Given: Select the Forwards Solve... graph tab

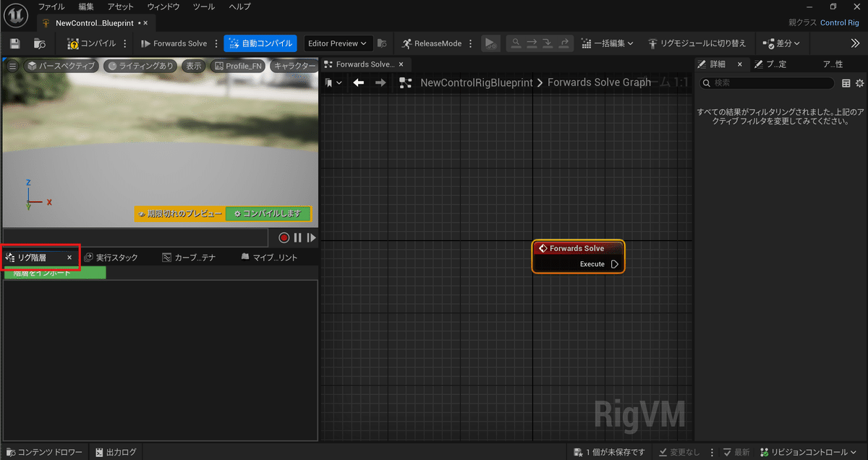Looking at the screenshot, I should tap(365, 64).
